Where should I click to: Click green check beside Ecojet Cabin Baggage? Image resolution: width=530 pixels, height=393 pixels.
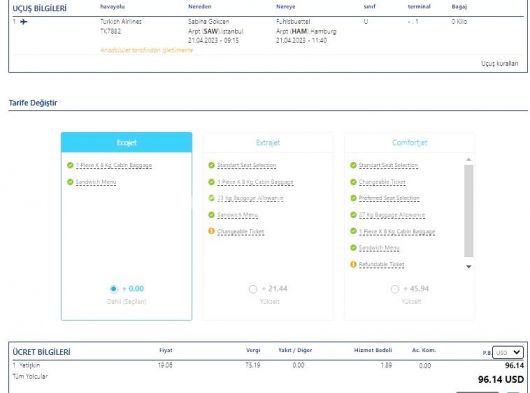click(x=70, y=165)
